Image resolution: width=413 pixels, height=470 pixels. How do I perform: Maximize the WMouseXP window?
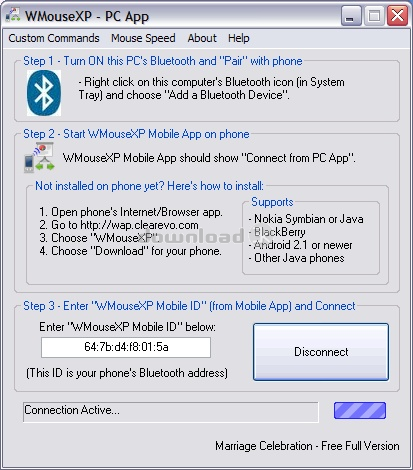point(374,16)
